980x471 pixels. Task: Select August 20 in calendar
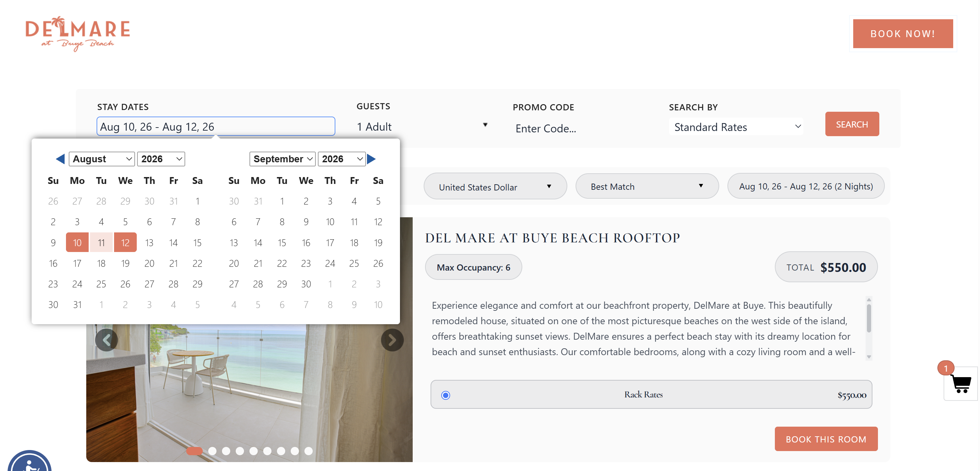click(149, 263)
